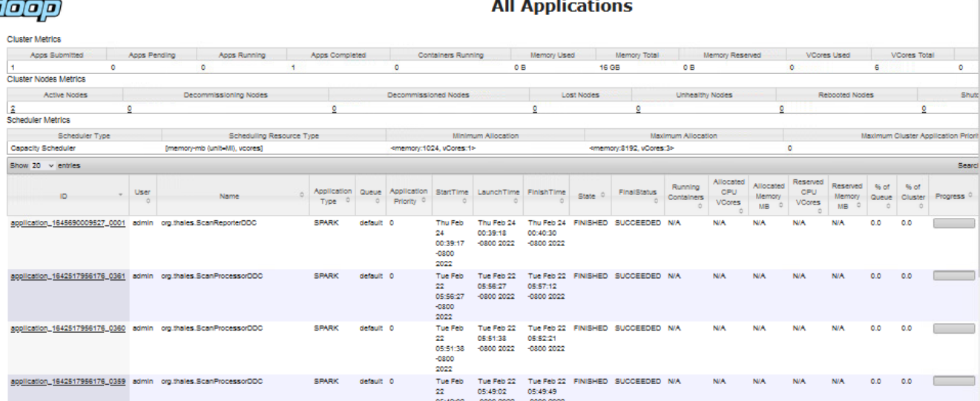980x401 pixels.
Task: Select org.thales.ScanReporterDDC name cell
Action: pos(209,222)
